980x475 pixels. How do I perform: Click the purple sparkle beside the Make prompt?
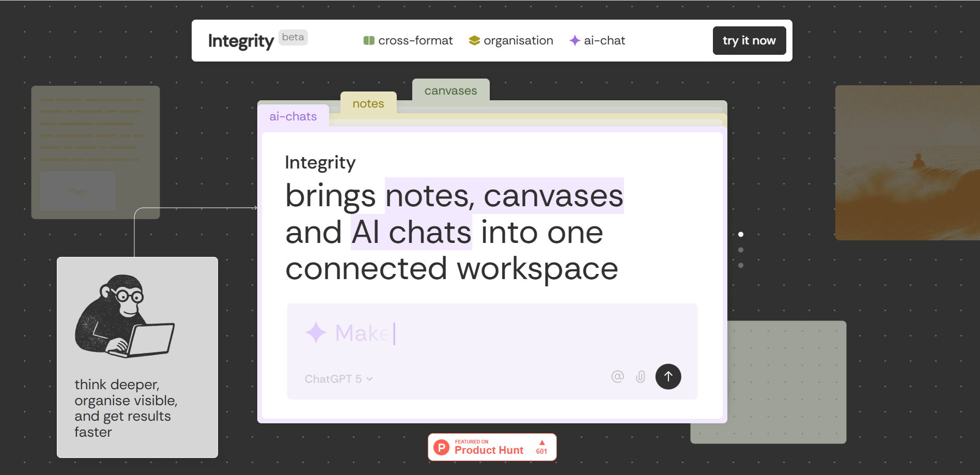[x=315, y=332]
